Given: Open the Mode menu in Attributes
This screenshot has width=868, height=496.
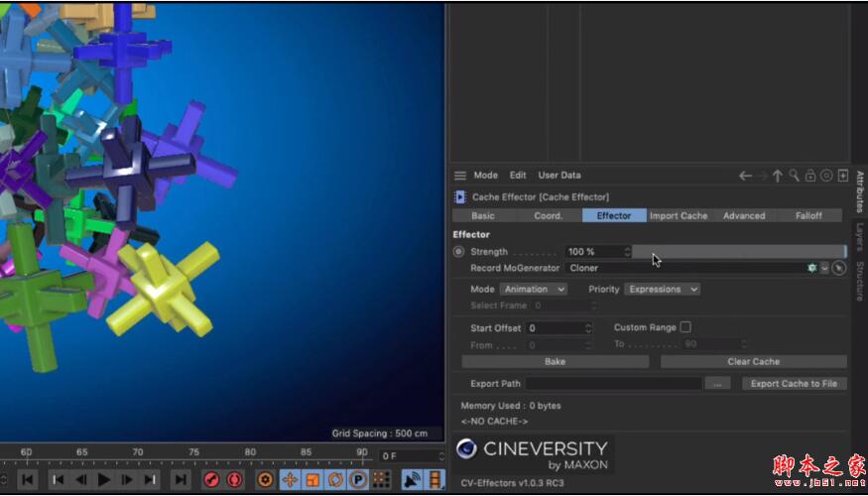Looking at the screenshot, I should [485, 175].
